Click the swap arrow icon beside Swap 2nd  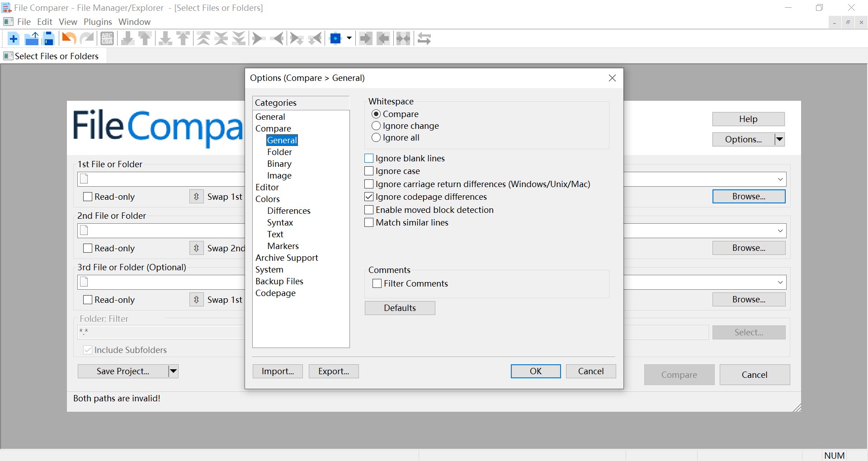click(x=197, y=248)
